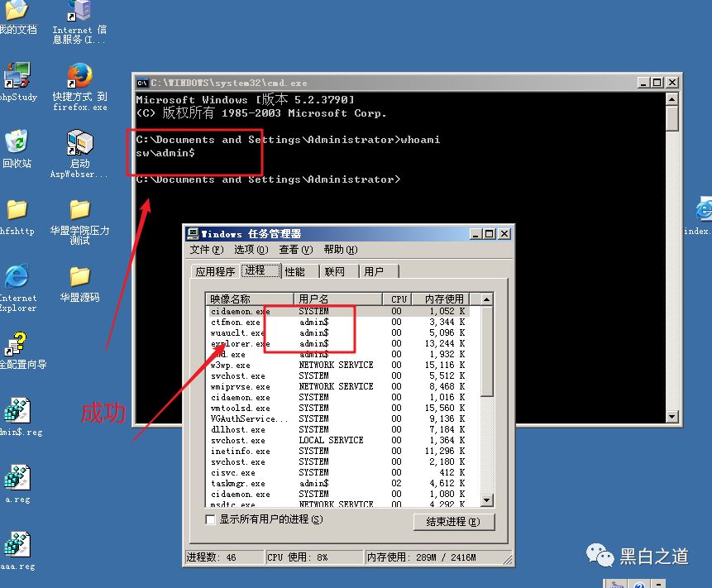
Task: Select the svchost.exe LOCAL SERVICE row
Action: [x=338, y=440]
